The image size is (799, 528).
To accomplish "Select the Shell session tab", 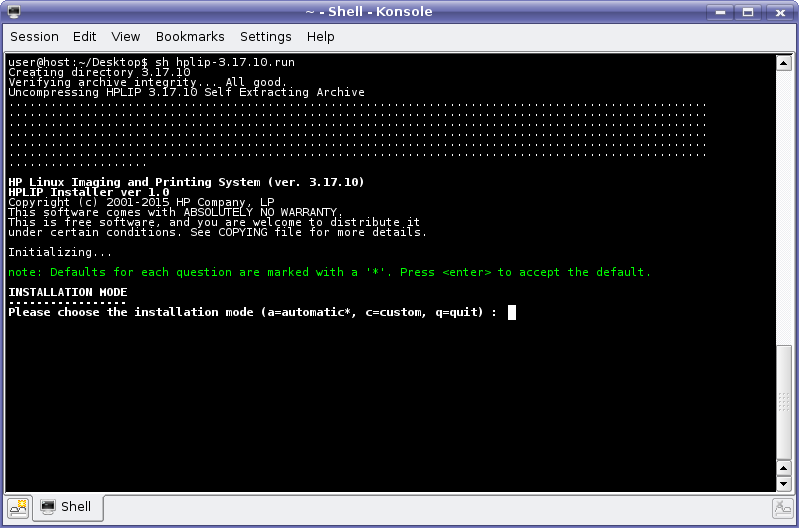I will (68, 507).
